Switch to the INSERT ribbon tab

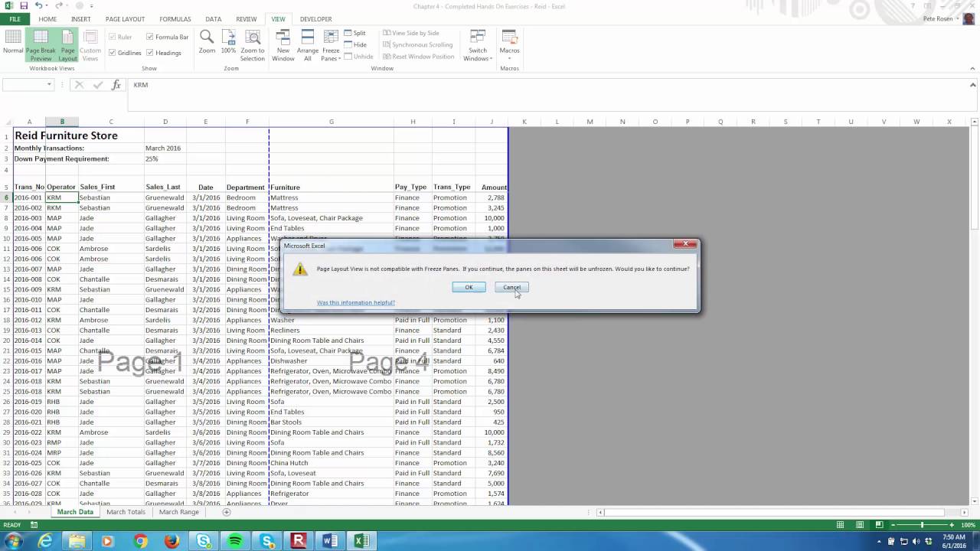point(80,19)
